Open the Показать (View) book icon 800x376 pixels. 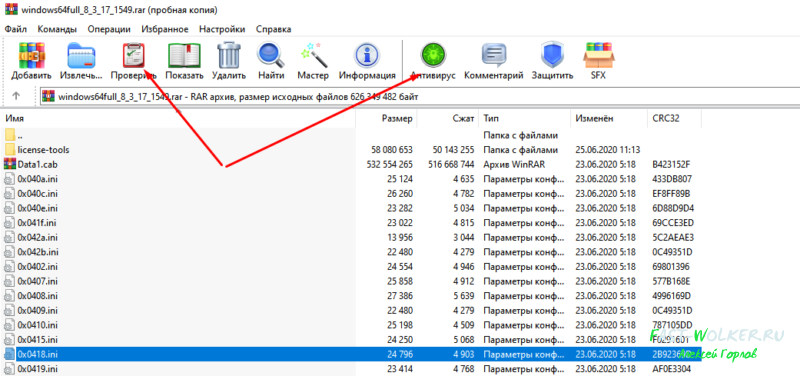184,56
